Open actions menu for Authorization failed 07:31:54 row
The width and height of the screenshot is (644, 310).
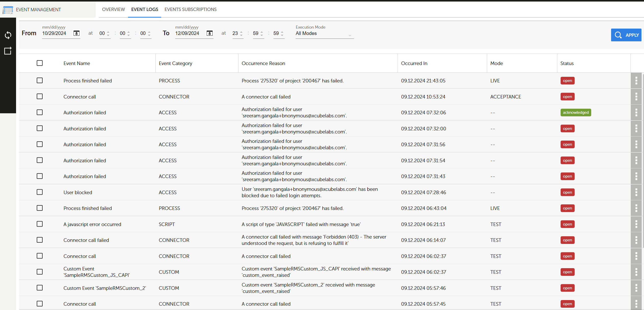pyautogui.click(x=636, y=160)
